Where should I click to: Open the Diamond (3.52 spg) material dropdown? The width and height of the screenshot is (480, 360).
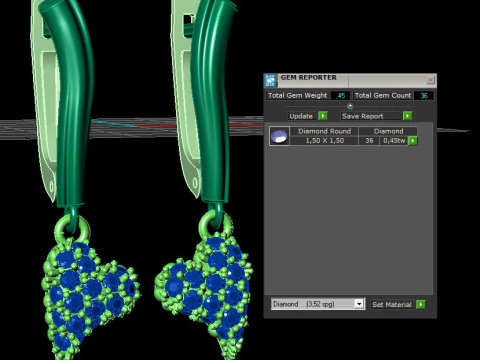[318, 304]
